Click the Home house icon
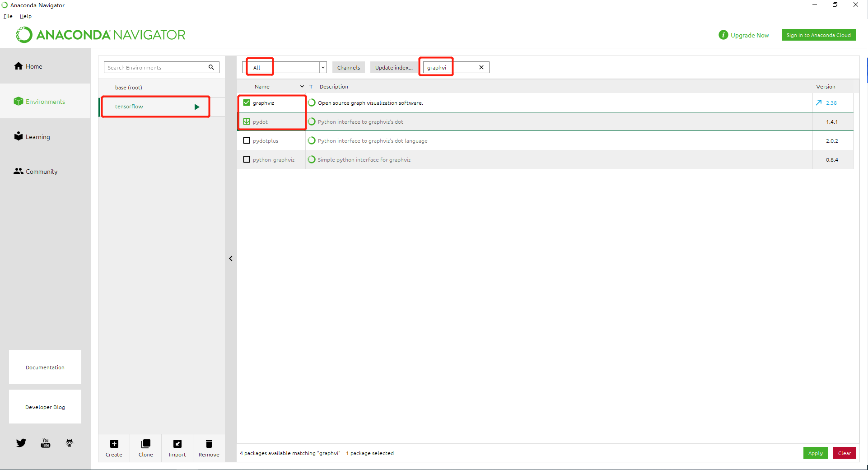Screen dimensions: 868x470 tap(19, 66)
